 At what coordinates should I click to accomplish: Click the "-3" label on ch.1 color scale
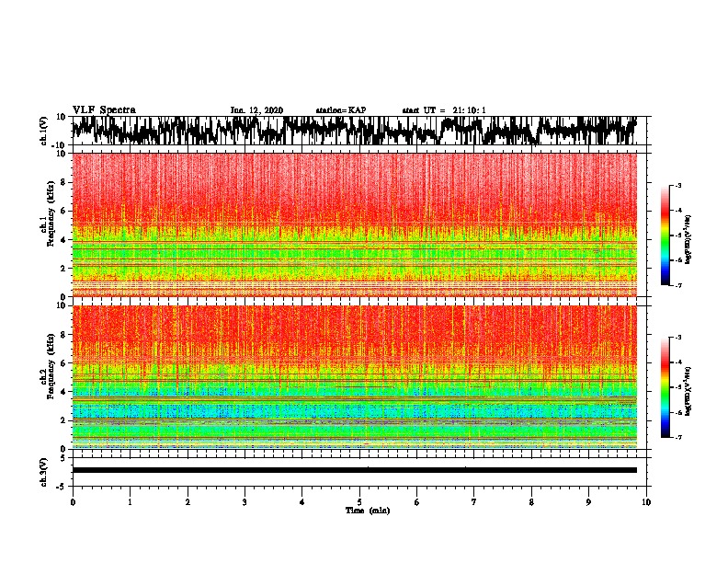(678, 185)
